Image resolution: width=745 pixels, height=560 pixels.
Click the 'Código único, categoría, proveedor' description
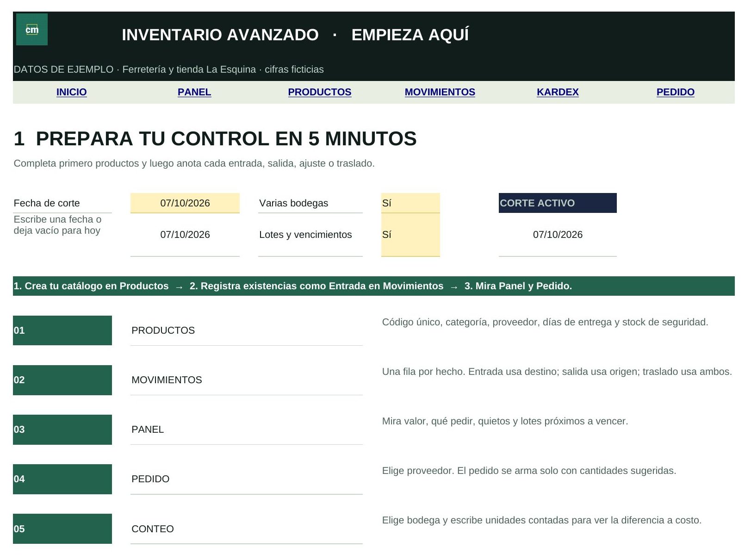545,322
